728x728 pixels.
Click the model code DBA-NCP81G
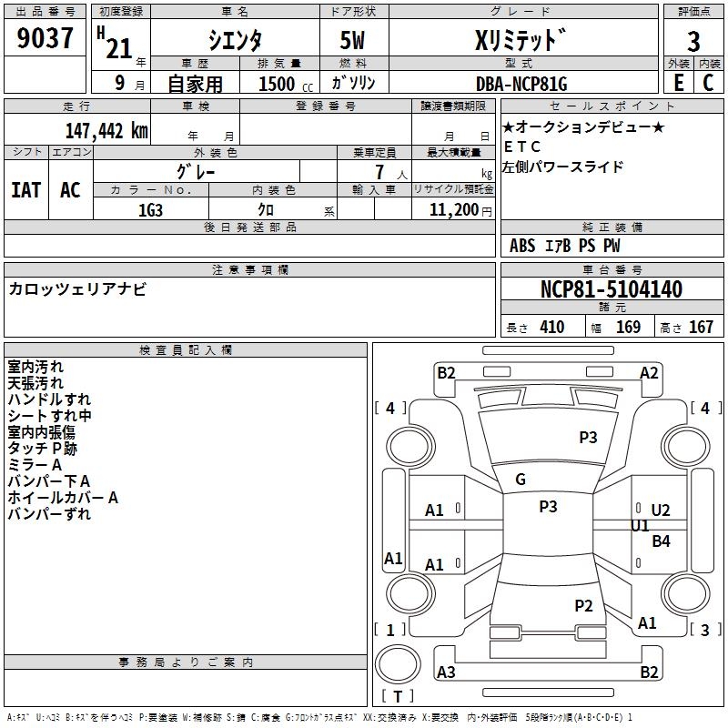point(521,84)
